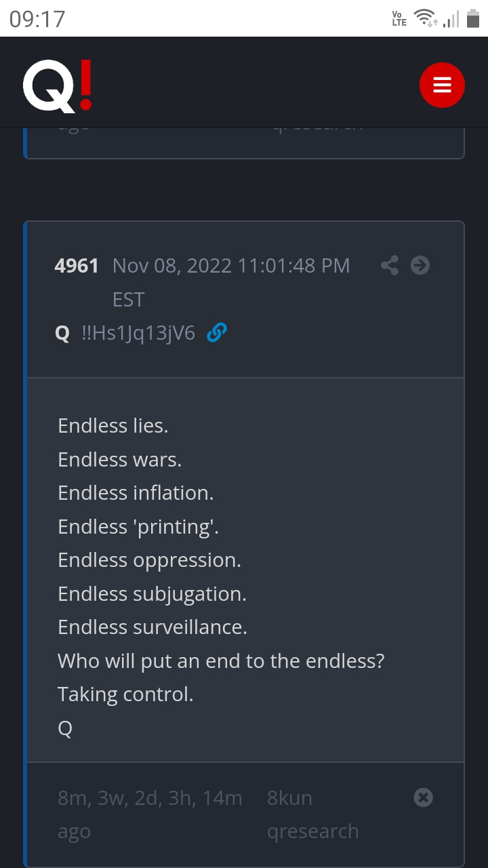Click the circled arrow to open post 4961
This screenshot has width=488, height=868.
coord(420,265)
